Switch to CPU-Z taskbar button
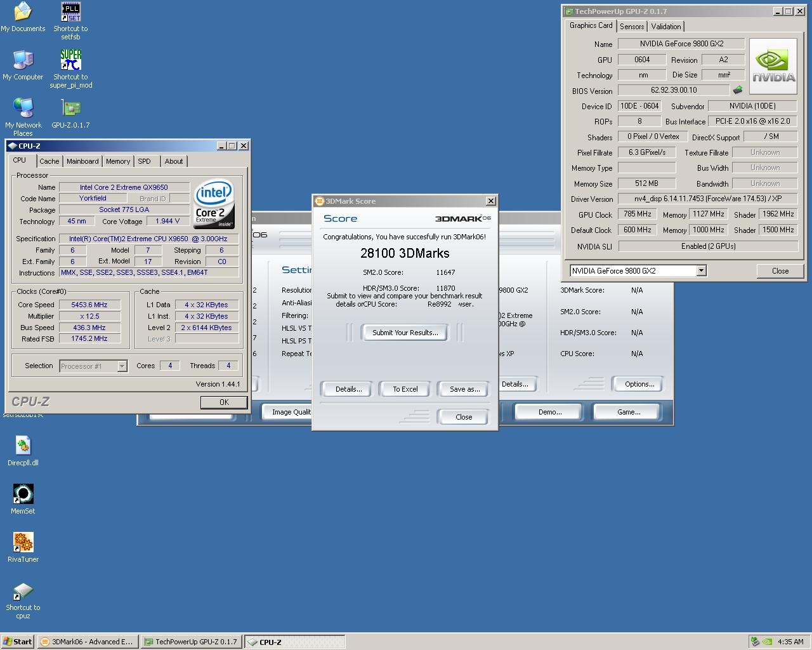This screenshot has width=812, height=650. coord(294,642)
